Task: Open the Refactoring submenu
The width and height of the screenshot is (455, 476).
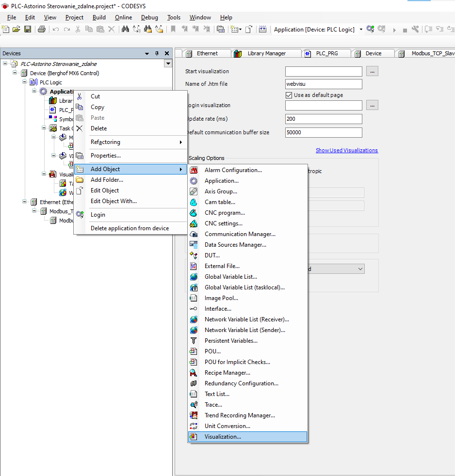Action: [131, 142]
